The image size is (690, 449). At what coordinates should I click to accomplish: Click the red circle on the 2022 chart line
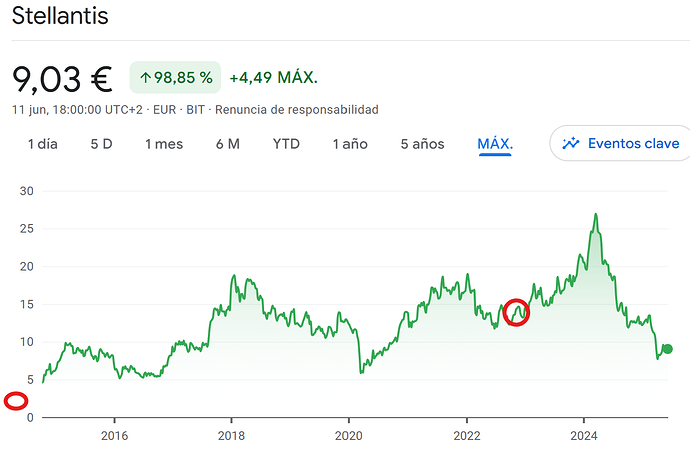(x=516, y=313)
